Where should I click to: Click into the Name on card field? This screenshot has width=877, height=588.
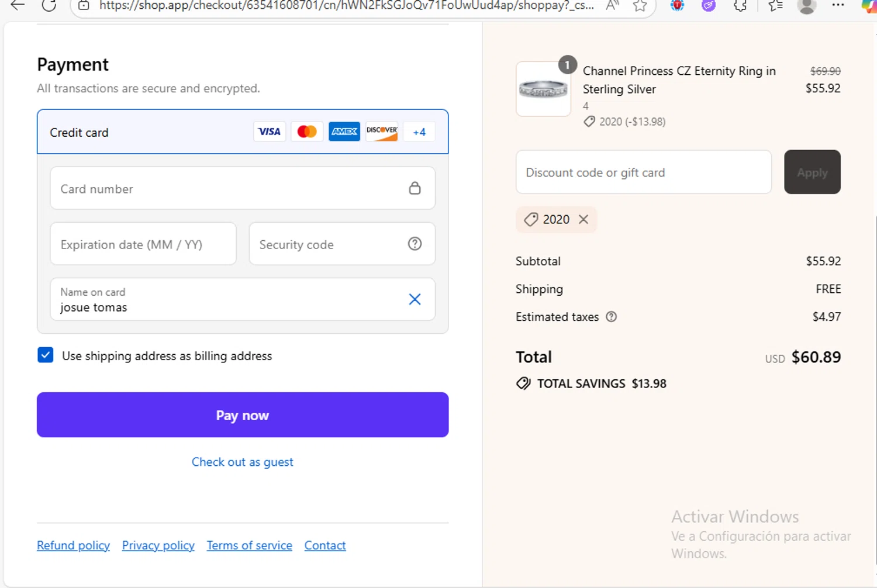(x=243, y=299)
